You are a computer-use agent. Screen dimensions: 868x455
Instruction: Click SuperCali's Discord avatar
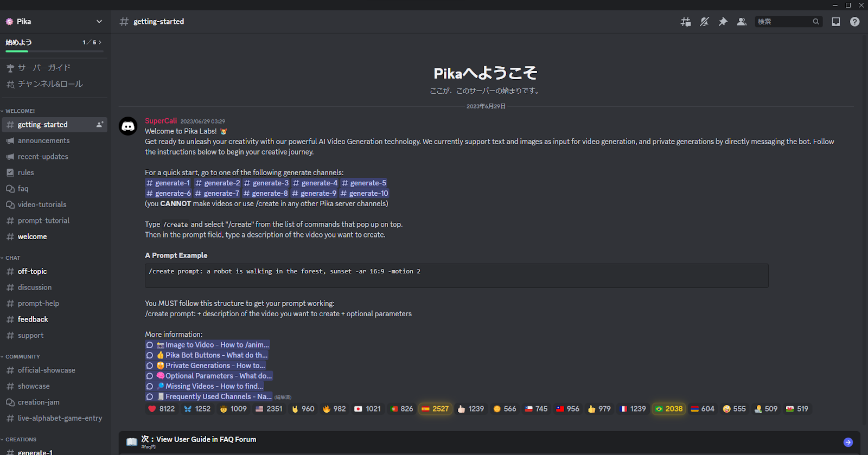pos(128,126)
